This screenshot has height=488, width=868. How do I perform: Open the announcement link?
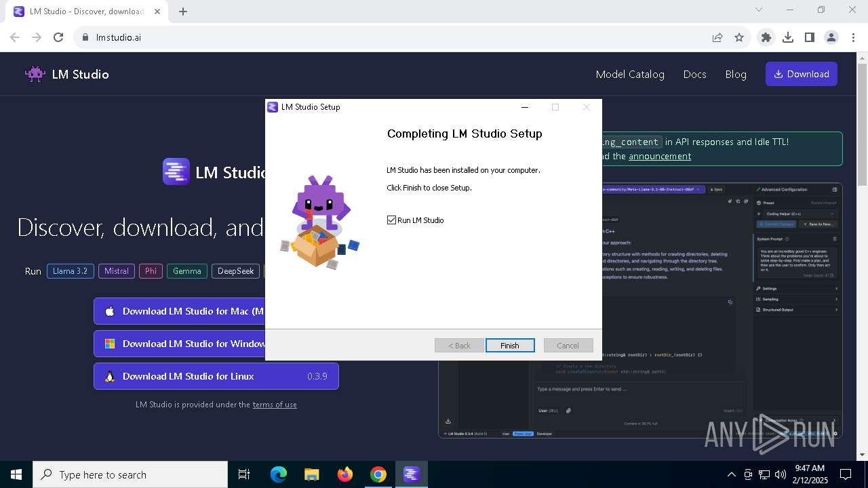[x=660, y=156]
